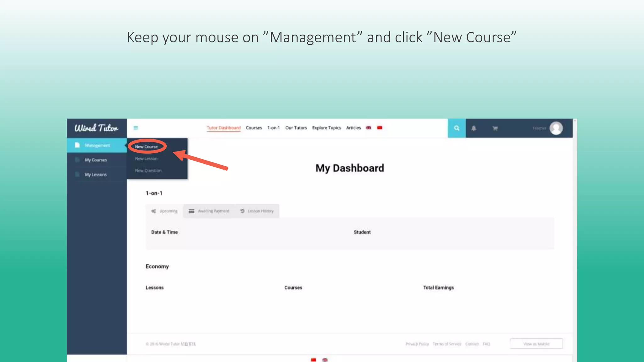Click the 1-on-1 section heading
This screenshot has height=362, width=644.
154,193
